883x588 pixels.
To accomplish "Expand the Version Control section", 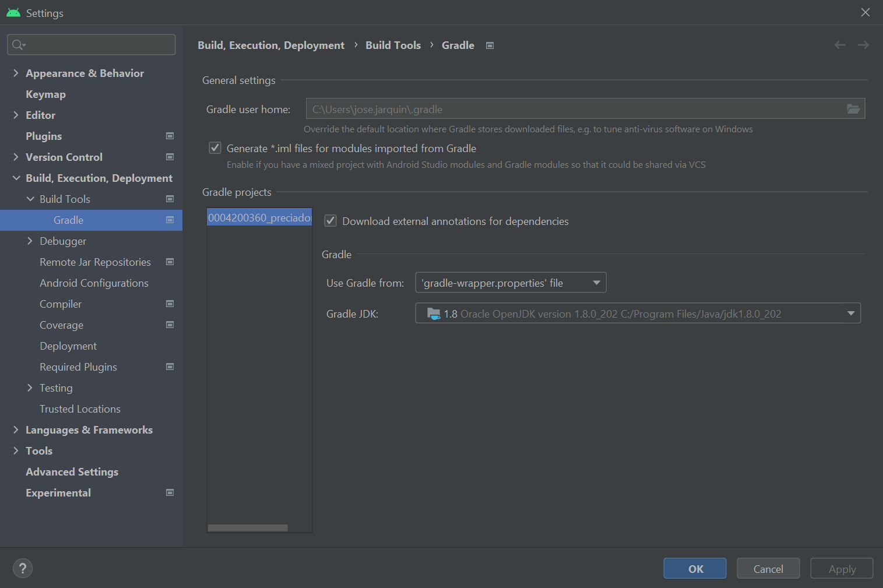I will [x=16, y=157].
